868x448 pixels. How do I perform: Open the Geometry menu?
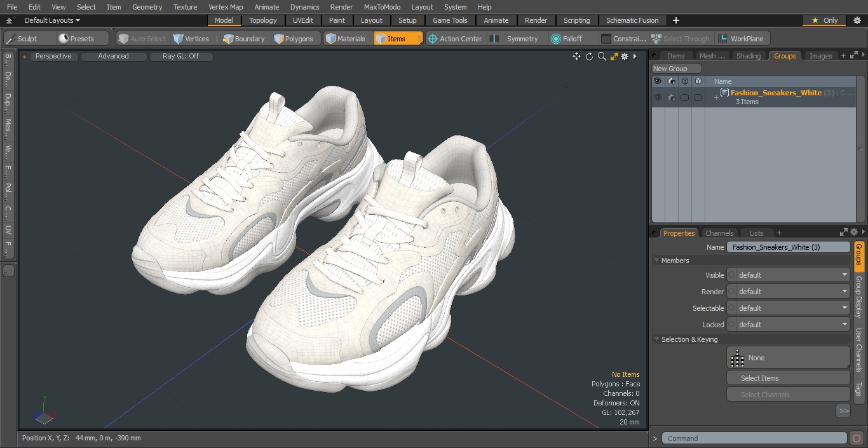pyautogui.click(x=147, y=7)
